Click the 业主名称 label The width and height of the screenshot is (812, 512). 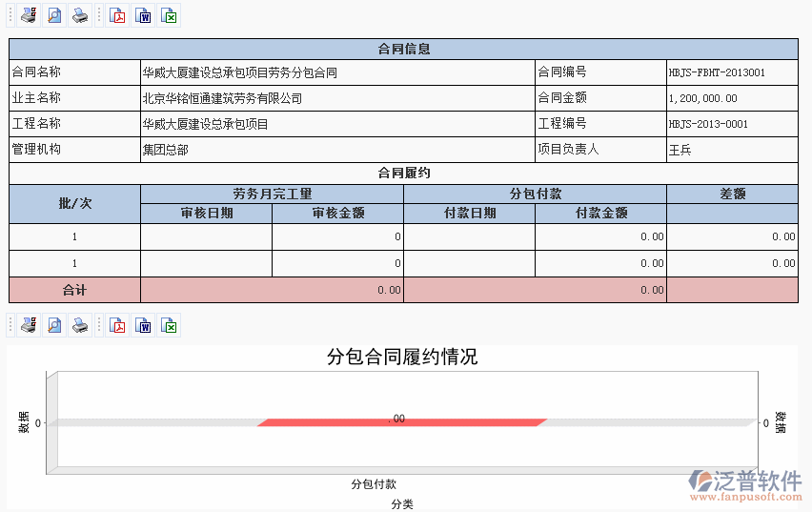(36, 98)
